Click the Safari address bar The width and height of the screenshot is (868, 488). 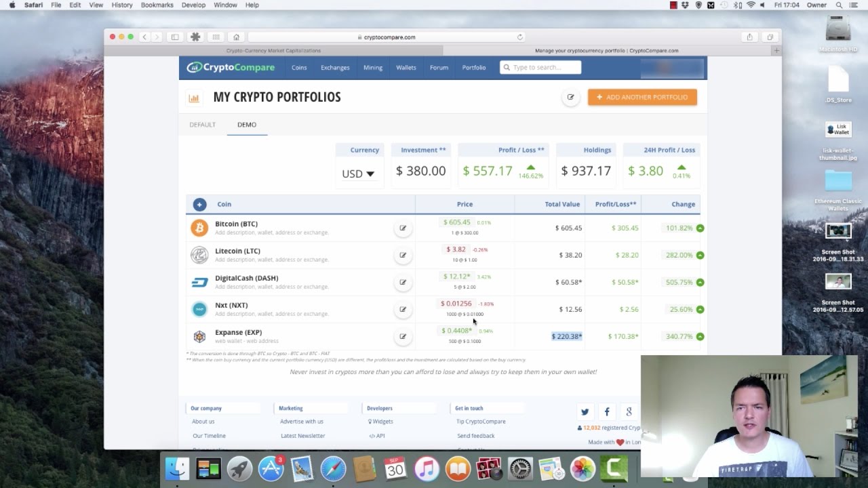coord(387,37)
